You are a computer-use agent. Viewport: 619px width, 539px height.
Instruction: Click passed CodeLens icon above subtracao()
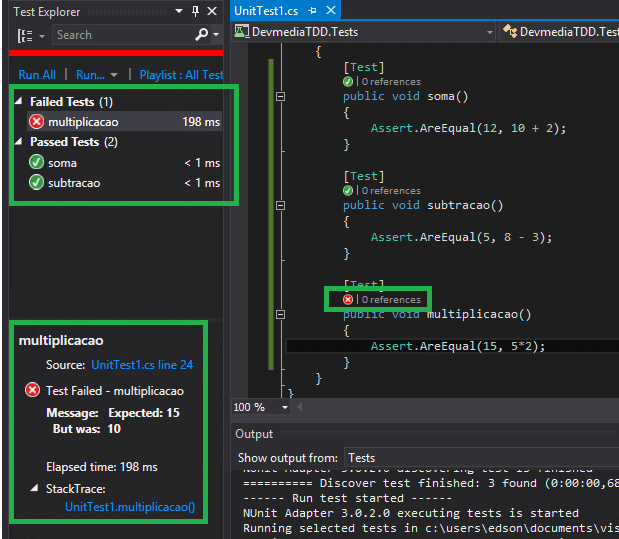pos(348,191)
